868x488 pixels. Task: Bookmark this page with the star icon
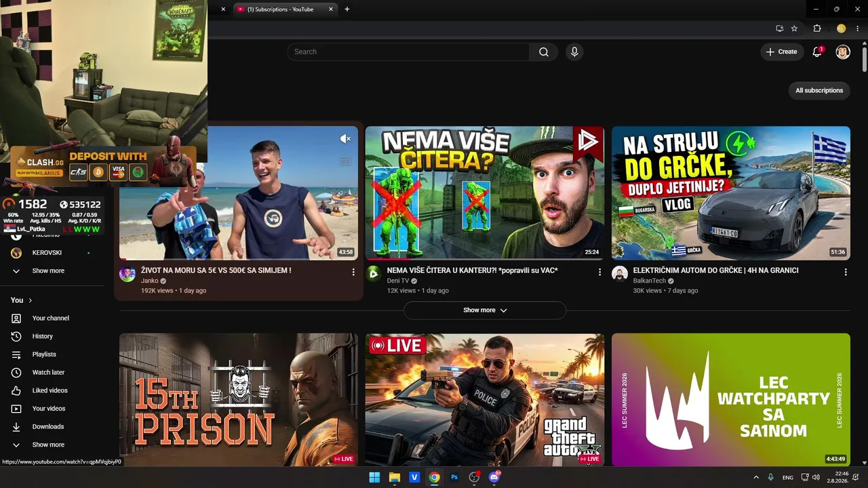click(794, 28)
